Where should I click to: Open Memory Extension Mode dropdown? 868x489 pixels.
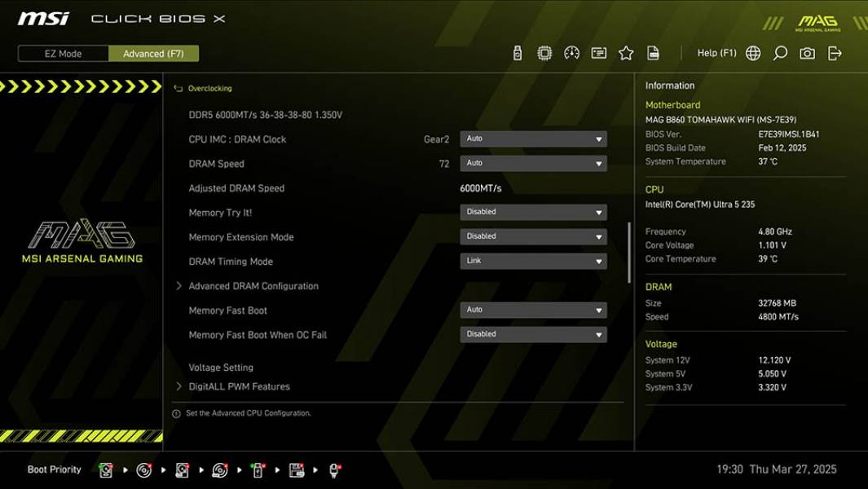pos(533,236)
